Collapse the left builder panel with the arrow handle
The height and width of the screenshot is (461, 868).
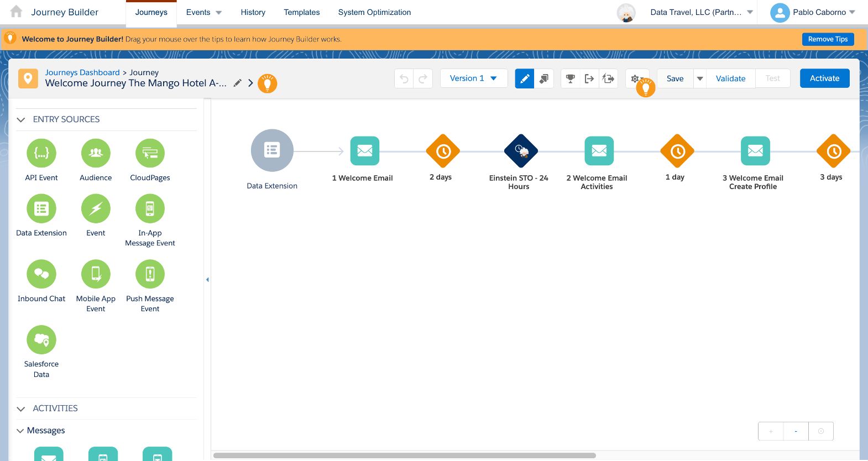[207, 280]
